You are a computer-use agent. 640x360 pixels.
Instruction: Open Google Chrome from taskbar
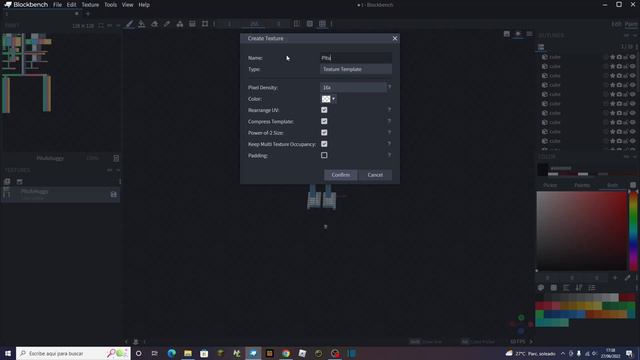(x=286, y=353)
